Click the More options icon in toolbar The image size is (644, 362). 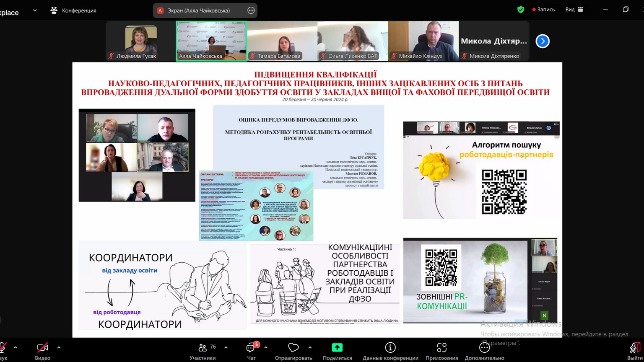click(x=484, y=348)
